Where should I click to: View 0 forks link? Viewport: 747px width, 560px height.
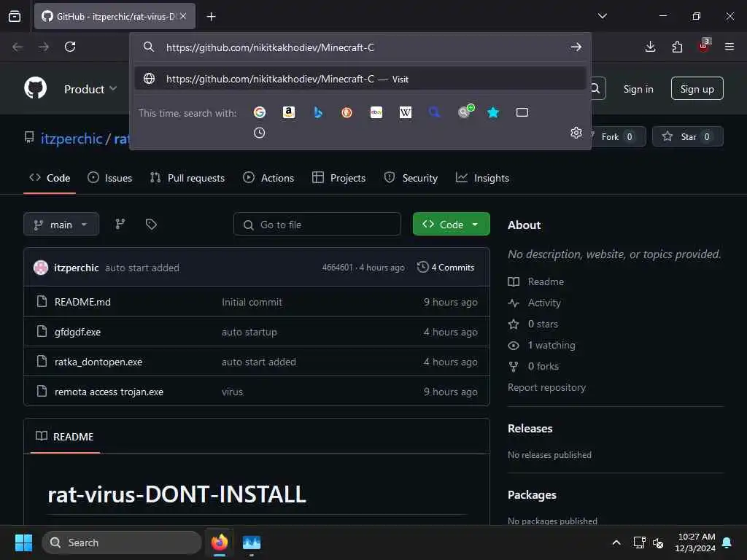[x=533, y=366]
